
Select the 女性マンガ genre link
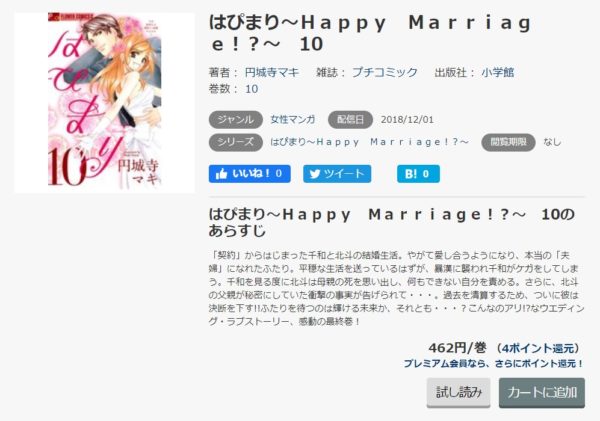[x=293, y=119]
